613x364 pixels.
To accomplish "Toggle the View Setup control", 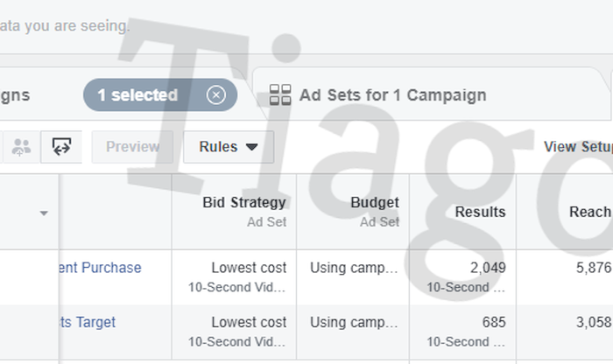I will pyautogui.click(x=577, y=147).
